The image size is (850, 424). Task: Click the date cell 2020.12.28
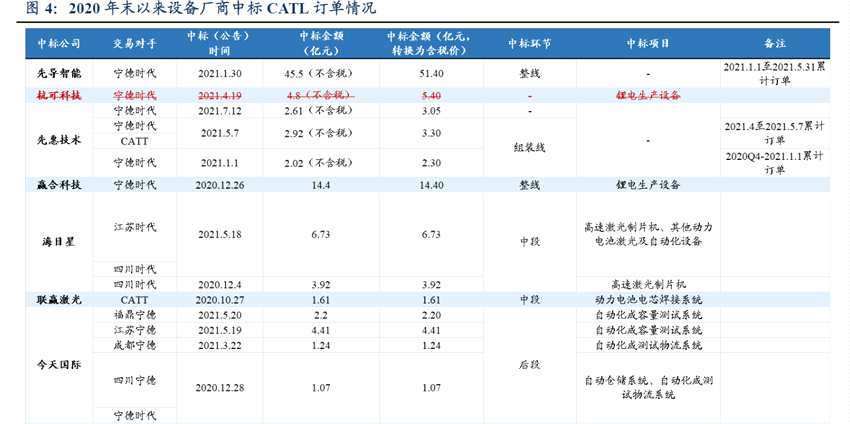tap(220, 388)
